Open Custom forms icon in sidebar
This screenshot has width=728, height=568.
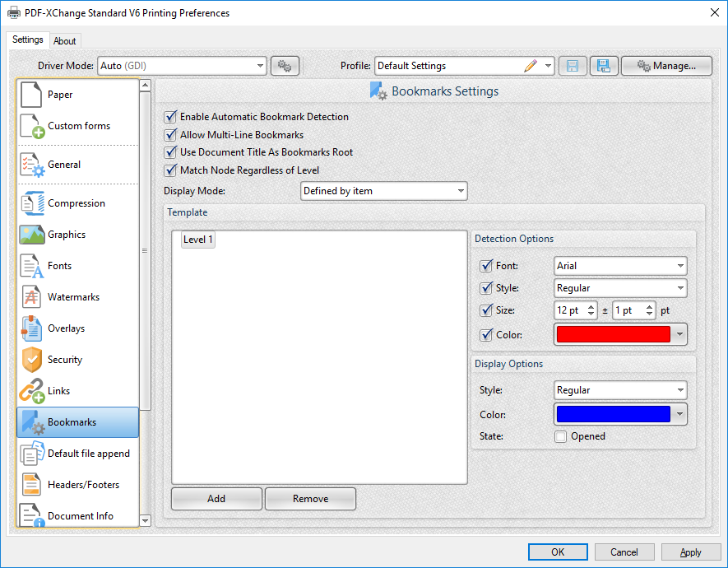click(32, 126)
